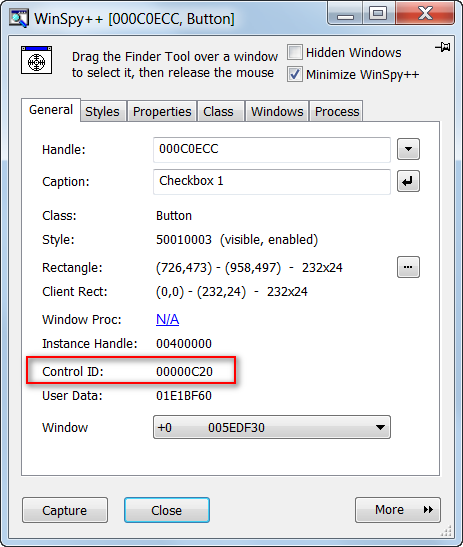Click the pin window icon
This screenshot has height=547, width=463.
coord(443,47)
